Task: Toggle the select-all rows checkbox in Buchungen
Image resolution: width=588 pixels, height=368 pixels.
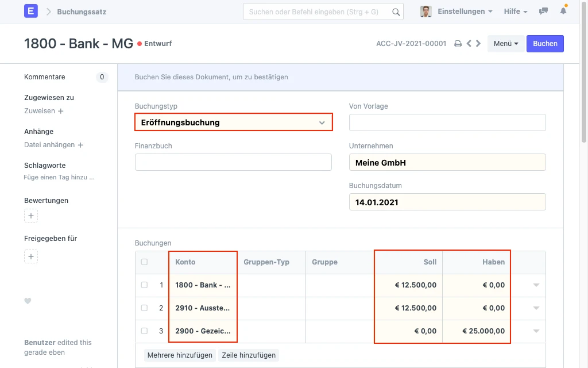Action: click(144, 262)
